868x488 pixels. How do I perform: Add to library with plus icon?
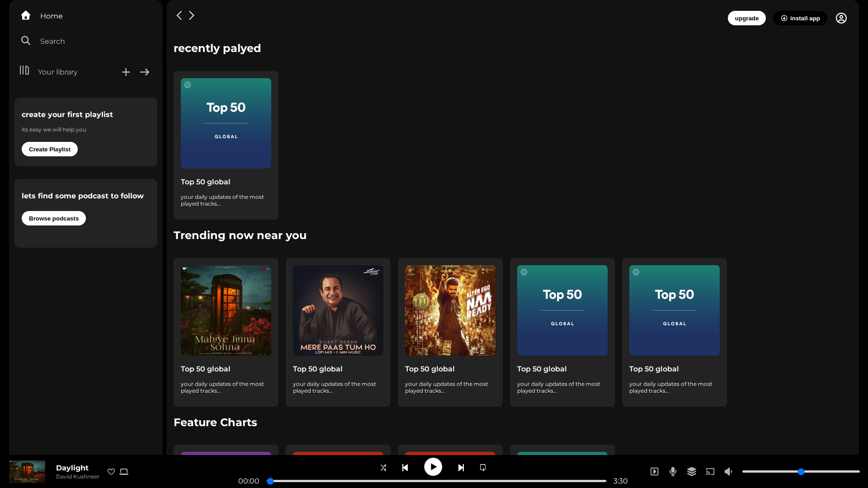(126, 72)
